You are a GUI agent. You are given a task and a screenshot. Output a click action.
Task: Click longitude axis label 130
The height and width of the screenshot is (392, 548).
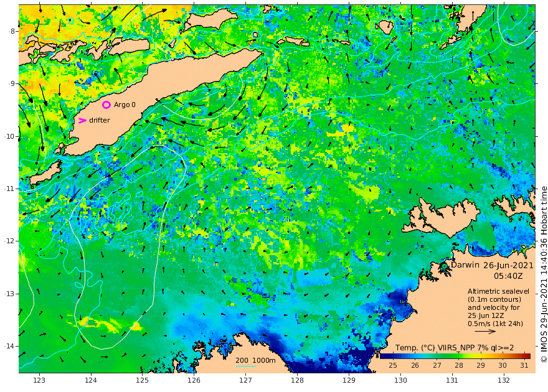pyautogui.click(x=400, y=380)
